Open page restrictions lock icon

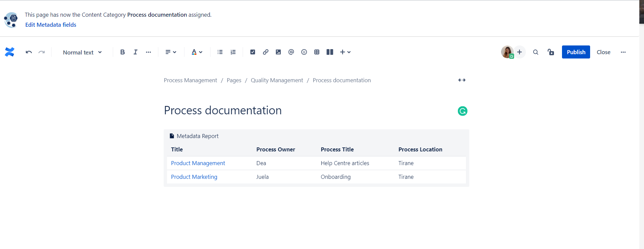551,52
